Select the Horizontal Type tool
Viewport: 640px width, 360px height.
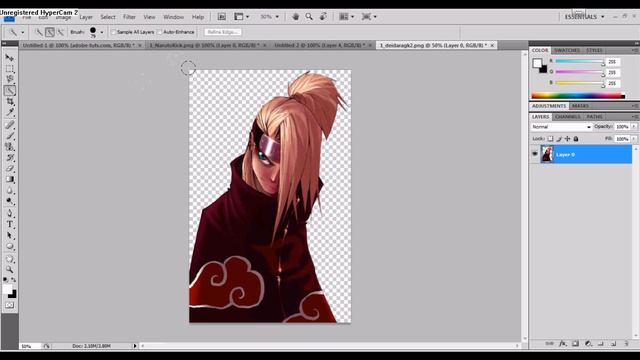(9, 224)
